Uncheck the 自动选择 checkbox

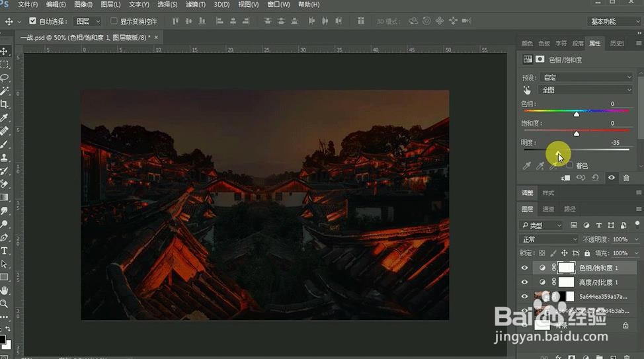32,20
